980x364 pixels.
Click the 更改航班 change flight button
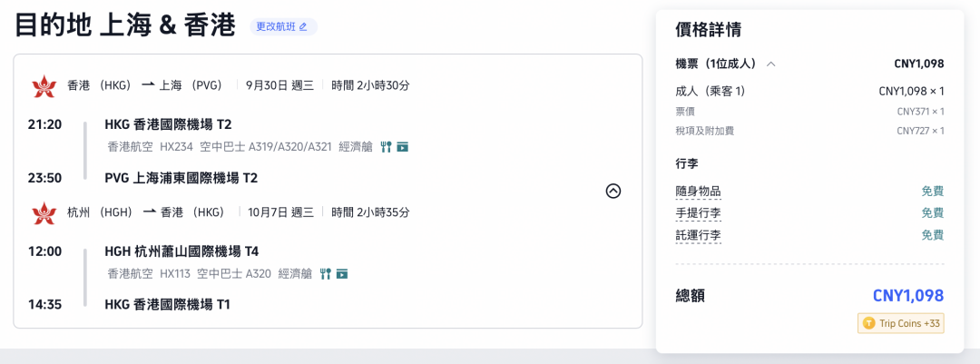[283, 27]
